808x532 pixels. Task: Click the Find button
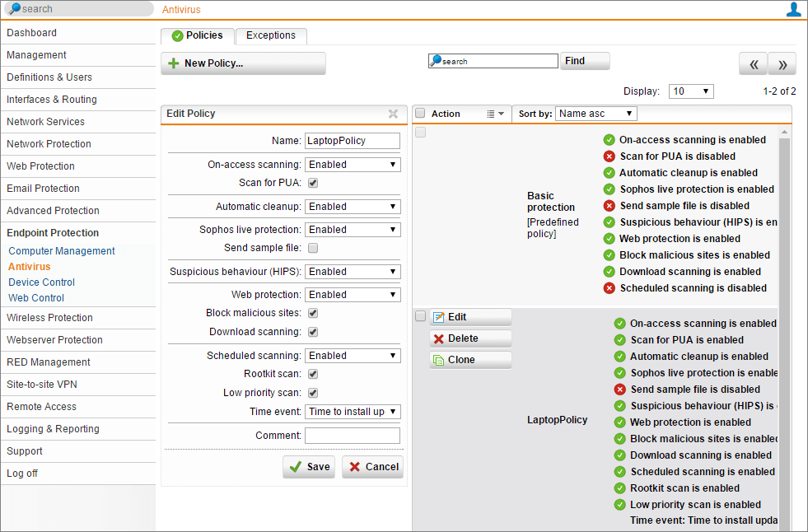585,61
